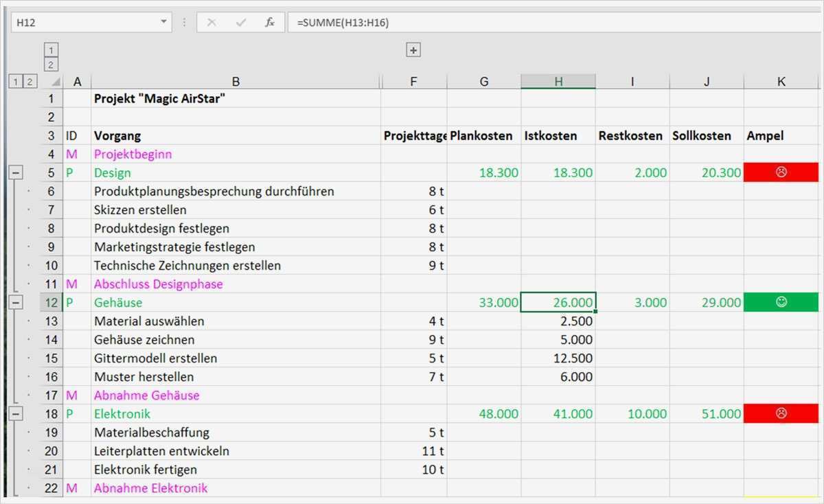Click outline level 1 button beside column headers

(x=15, y=81)
